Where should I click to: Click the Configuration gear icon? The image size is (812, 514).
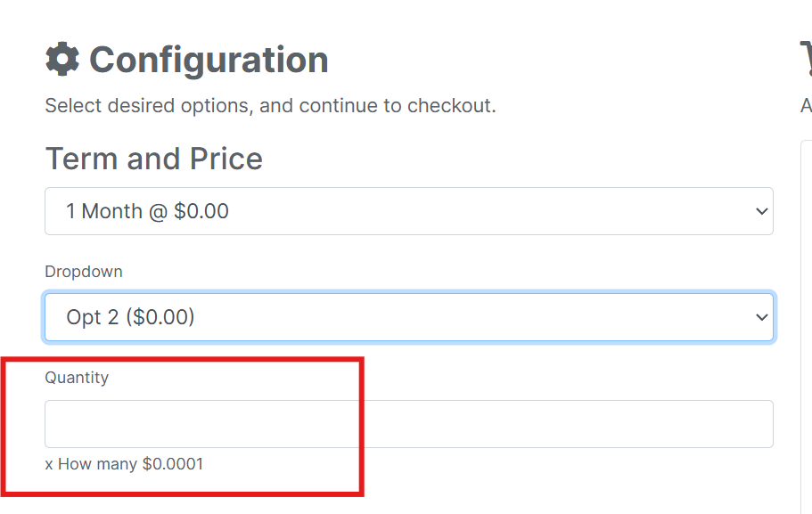[x=62, y=60]
